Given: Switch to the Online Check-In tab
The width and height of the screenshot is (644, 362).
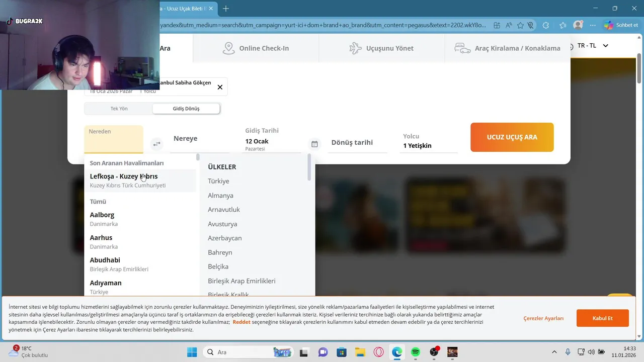Looking at the screenshot, I should pos(256,48).
